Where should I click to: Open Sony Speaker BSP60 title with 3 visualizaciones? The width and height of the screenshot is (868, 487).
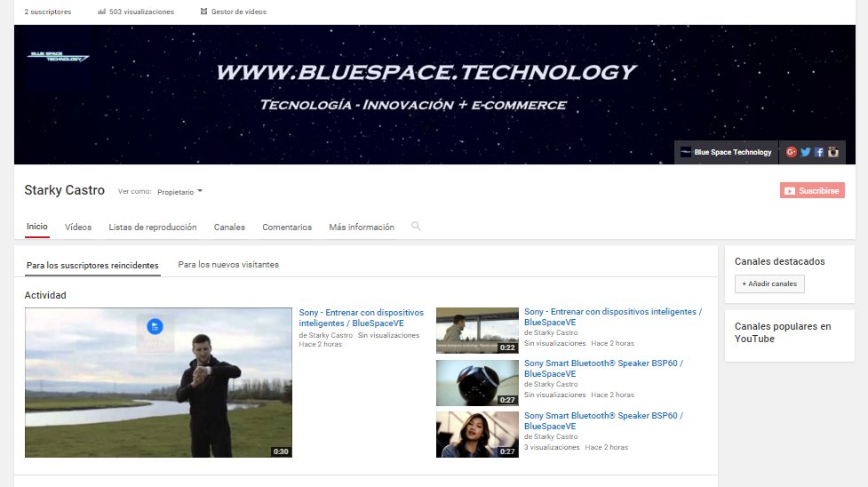tap(603, 420)
